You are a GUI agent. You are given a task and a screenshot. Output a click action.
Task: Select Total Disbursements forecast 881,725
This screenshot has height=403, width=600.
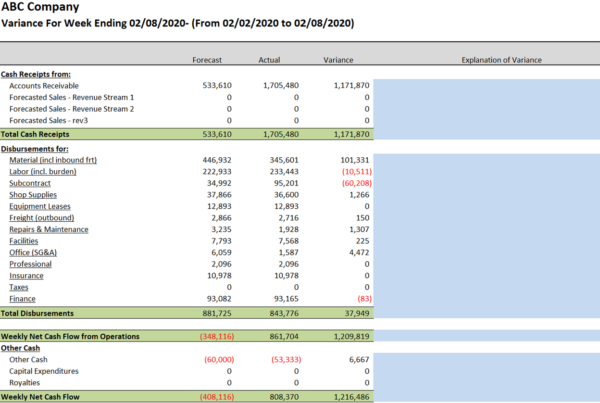point(217,313)
